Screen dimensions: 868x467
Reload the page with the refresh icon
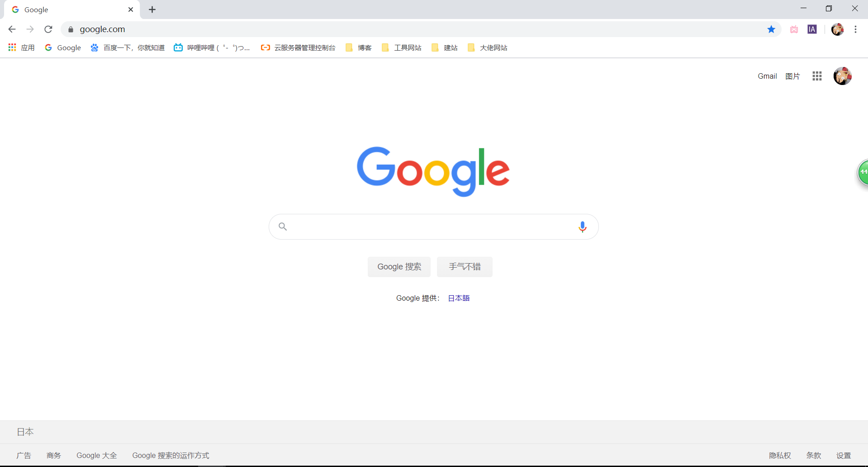(48, 29)
